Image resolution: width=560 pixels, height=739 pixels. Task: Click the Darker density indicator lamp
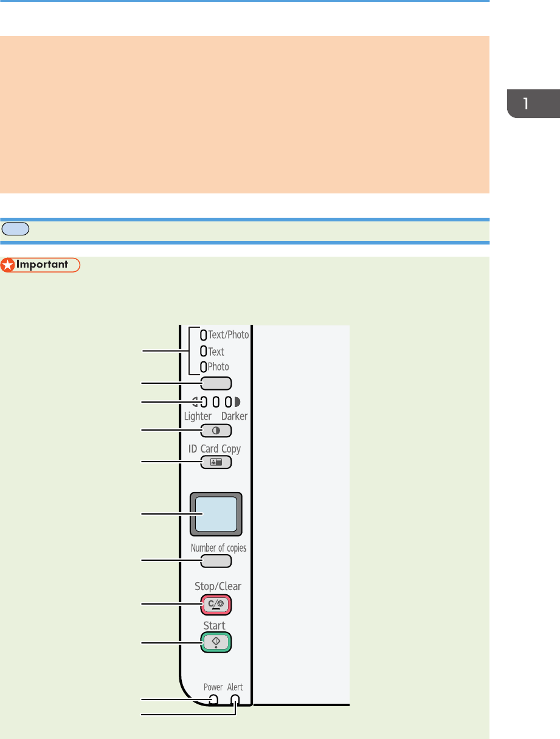coord(228,401)
